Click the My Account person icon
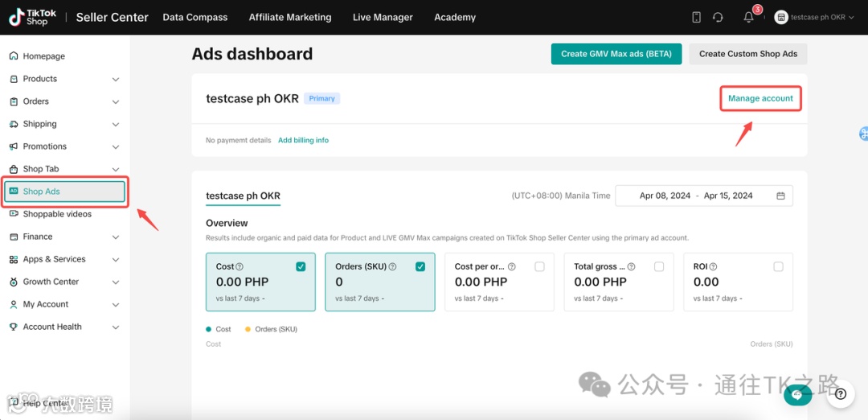Image resolution: width=868 pixels, height=420 pixels. [x=14, y=304]
